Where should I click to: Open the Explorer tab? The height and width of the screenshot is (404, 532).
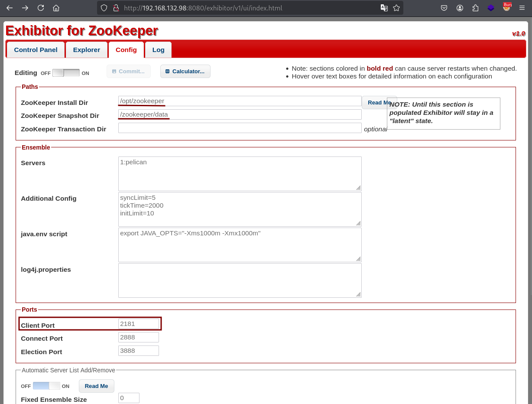click(87, 50)
